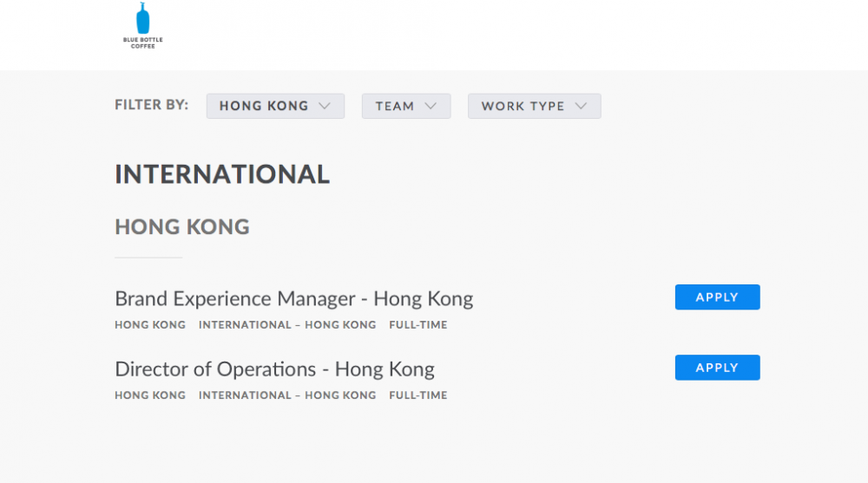Open Brand Experience Manager - Hong Kong job title
This screenshot has height=483, width=868.
click(293, 299)
